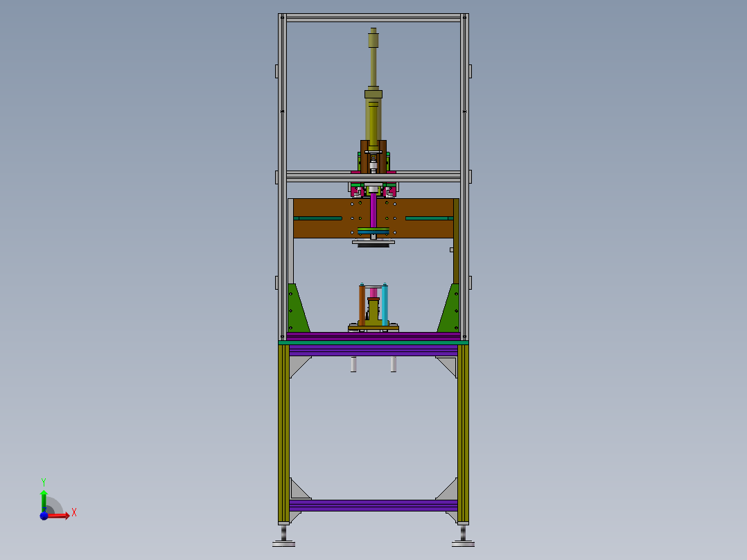Select the left leveling foot pad
The image size is (747, 560).
[283, 543]
